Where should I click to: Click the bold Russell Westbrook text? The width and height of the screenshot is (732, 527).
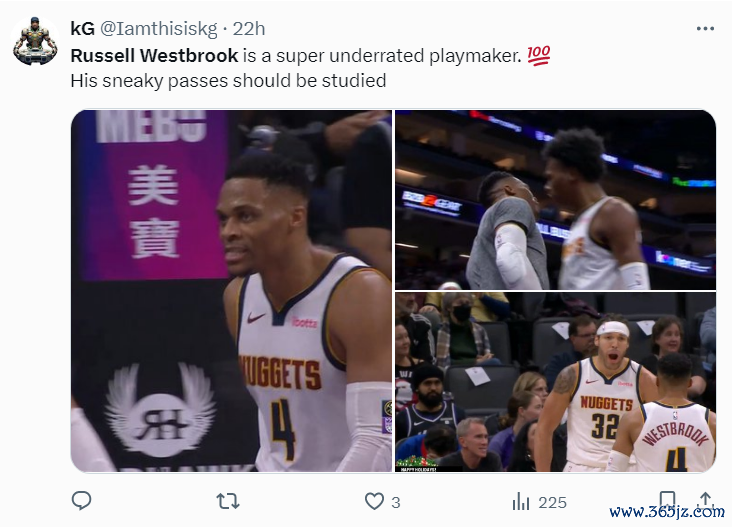coord(155,56)
